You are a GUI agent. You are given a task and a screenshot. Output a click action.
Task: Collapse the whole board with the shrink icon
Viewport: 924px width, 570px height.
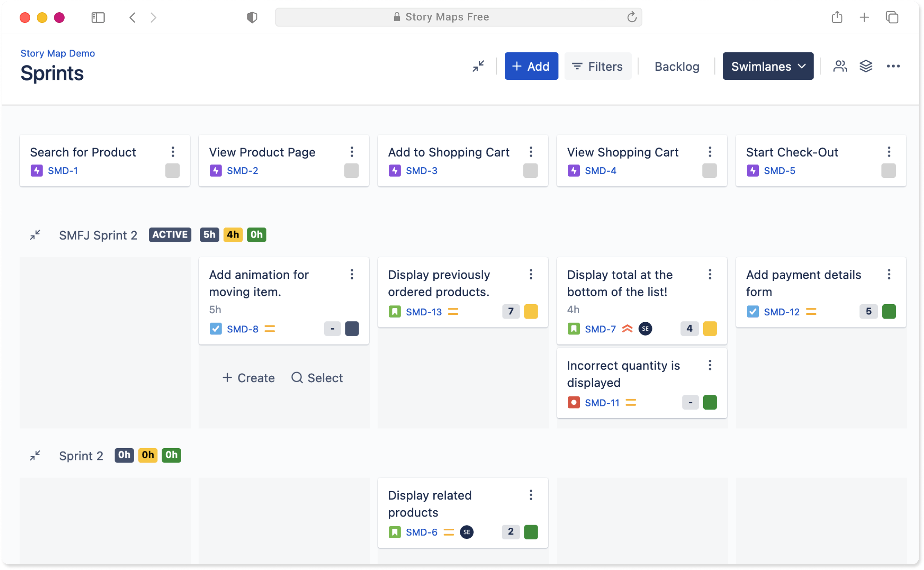(478, 66)
